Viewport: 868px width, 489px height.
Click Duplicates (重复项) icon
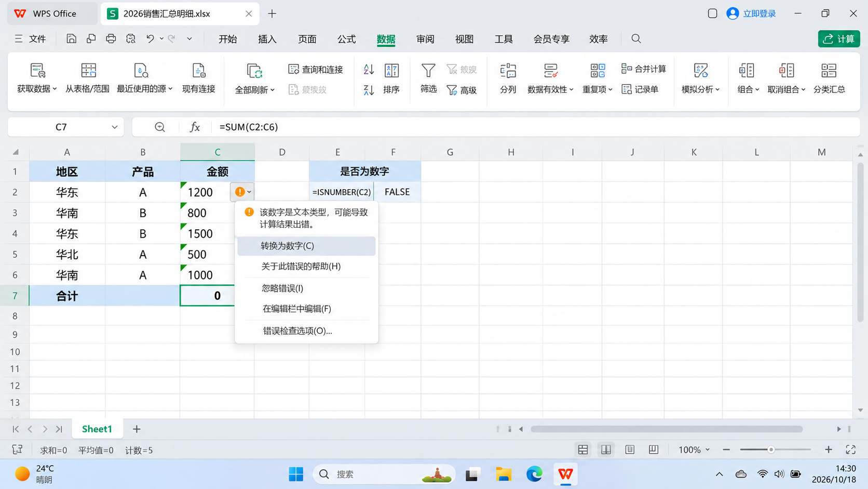[598, 71]
